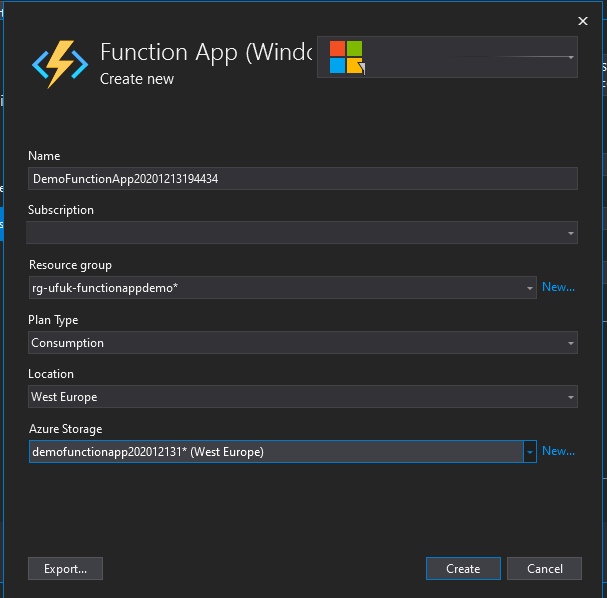
Task: Click the Plan Type label
Action: [x=53, y=320]
